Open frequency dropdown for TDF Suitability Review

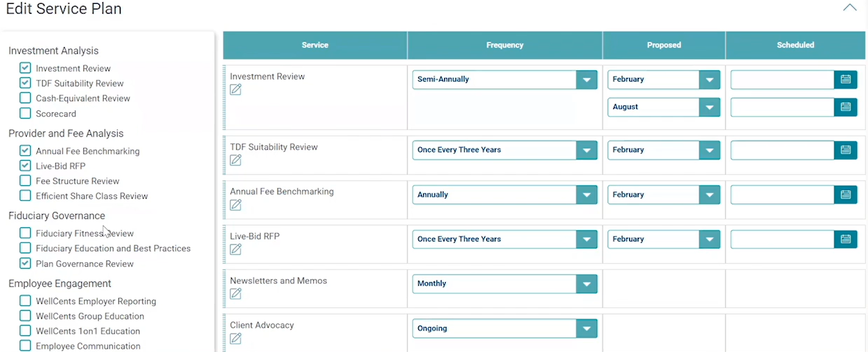(x=505, y=150)
